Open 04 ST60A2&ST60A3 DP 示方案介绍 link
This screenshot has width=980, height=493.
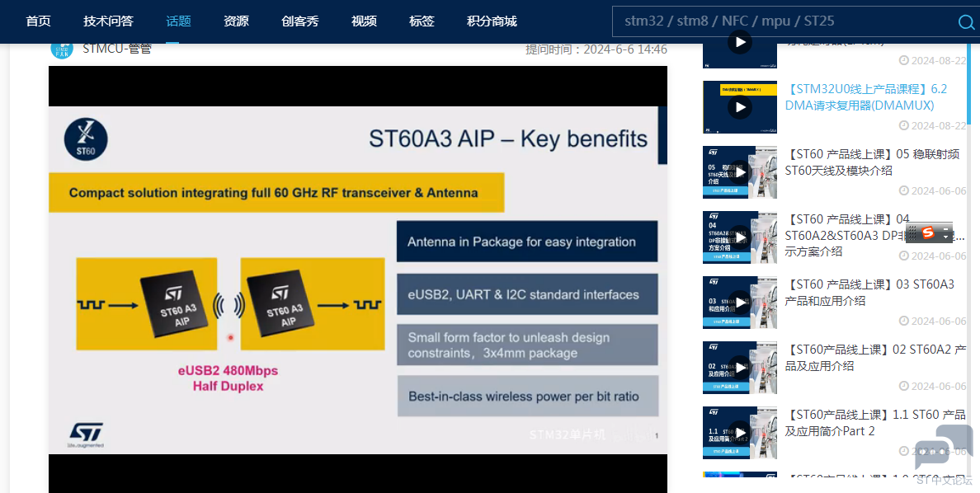(875, 235)
